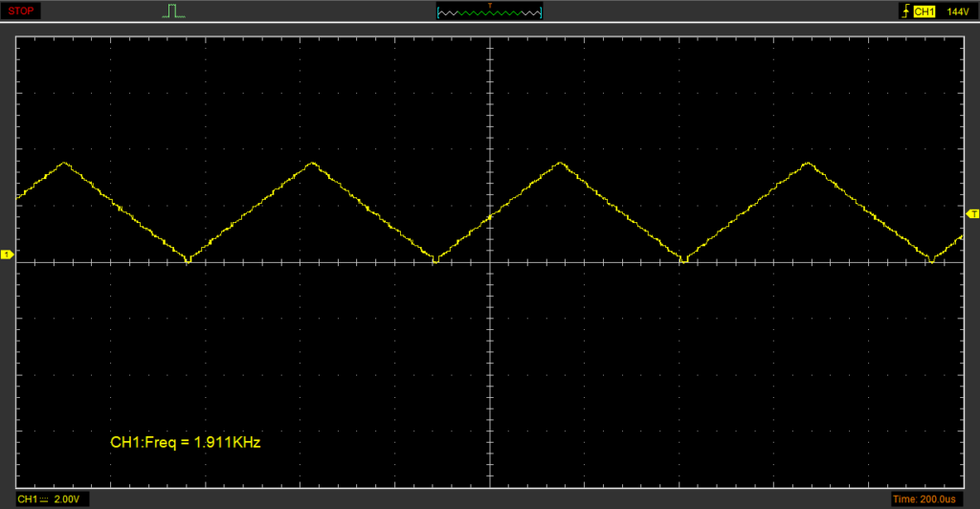Click the DC coupling symbol beside CH1

(x=44, y=499)
